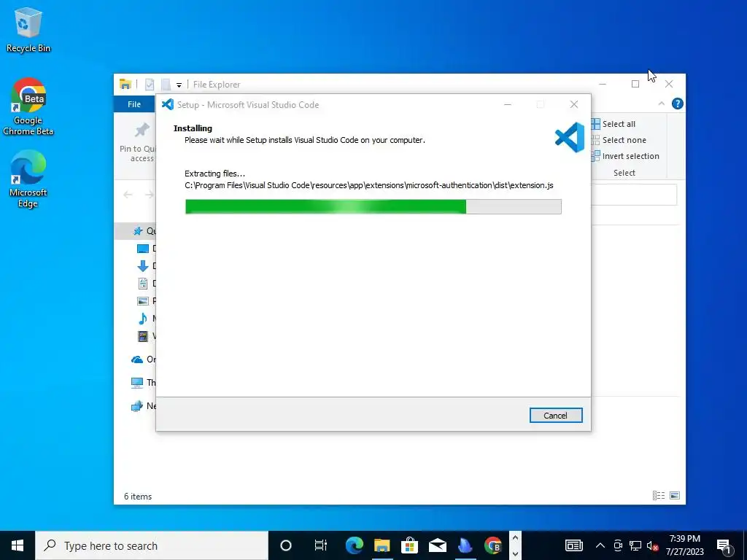Switch File Explorer to large thumbnails view icon
Screen dimensions: 747x560
(x=675, y=496)
